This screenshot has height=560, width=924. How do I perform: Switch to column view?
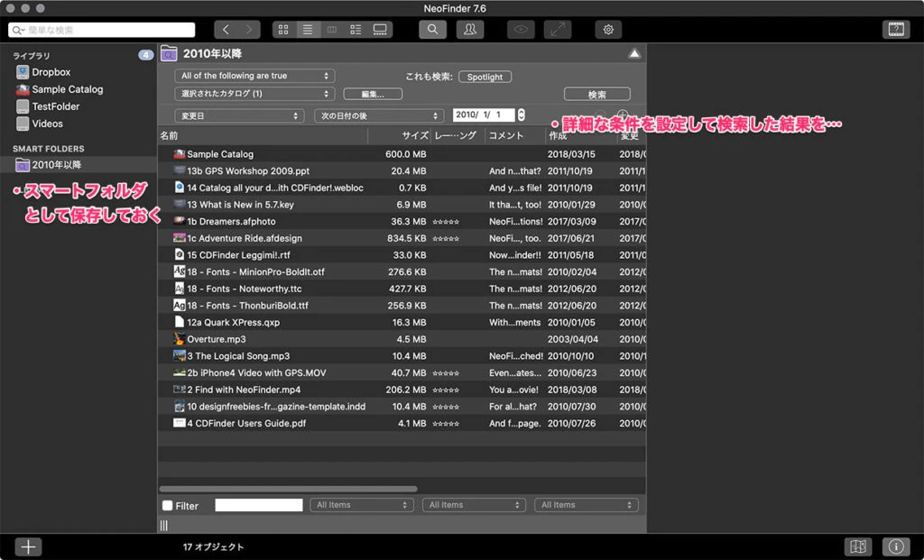pos(332,30)
